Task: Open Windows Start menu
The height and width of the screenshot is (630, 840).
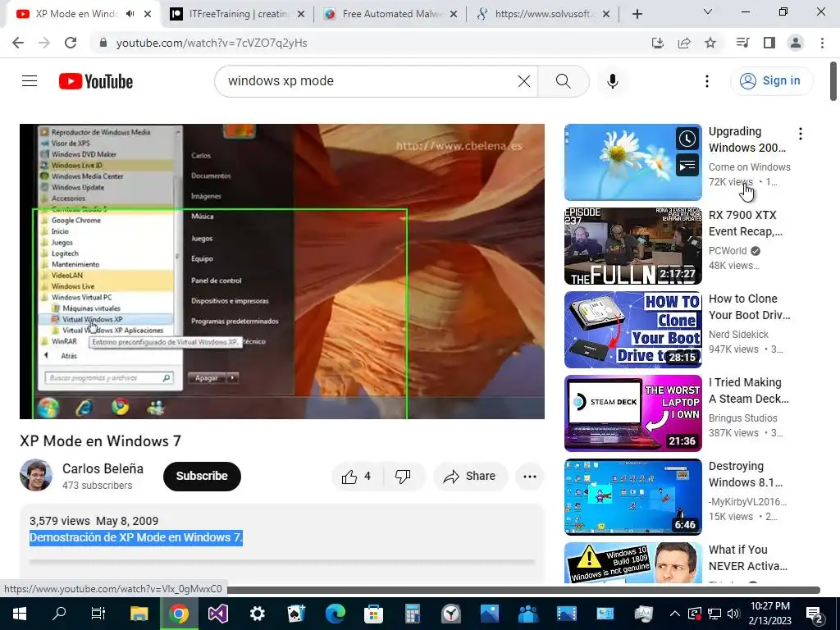Action: [x=20, y=614]
